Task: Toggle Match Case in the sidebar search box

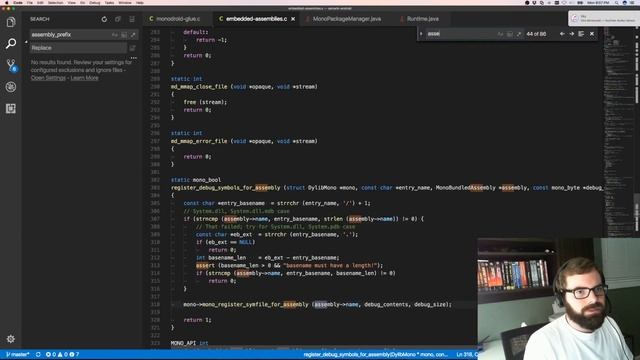Action: [x=115, y=35]
